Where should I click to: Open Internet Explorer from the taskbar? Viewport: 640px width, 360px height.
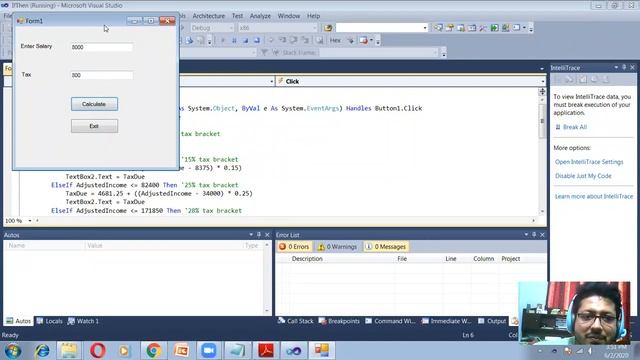click(x=42, y=350)
